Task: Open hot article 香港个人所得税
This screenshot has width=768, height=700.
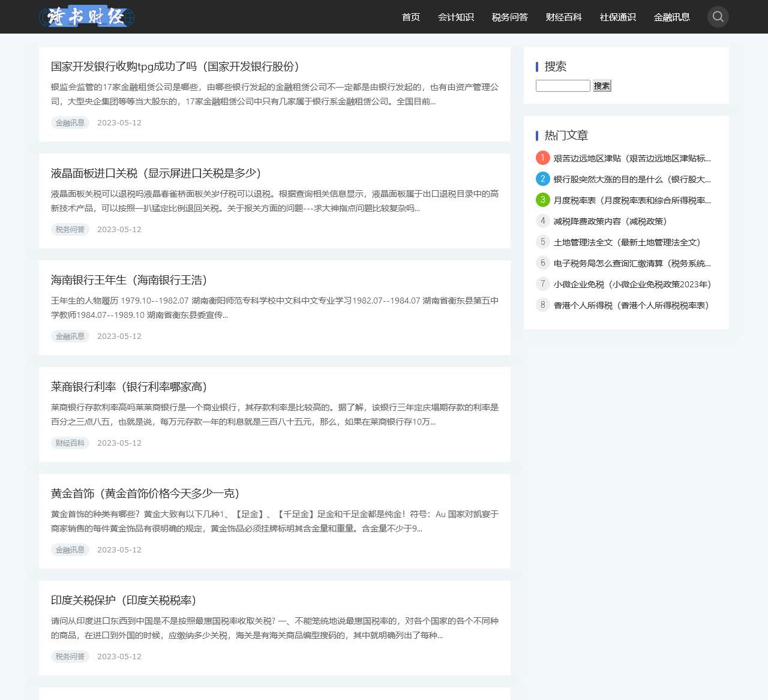Action: point(631,305)
